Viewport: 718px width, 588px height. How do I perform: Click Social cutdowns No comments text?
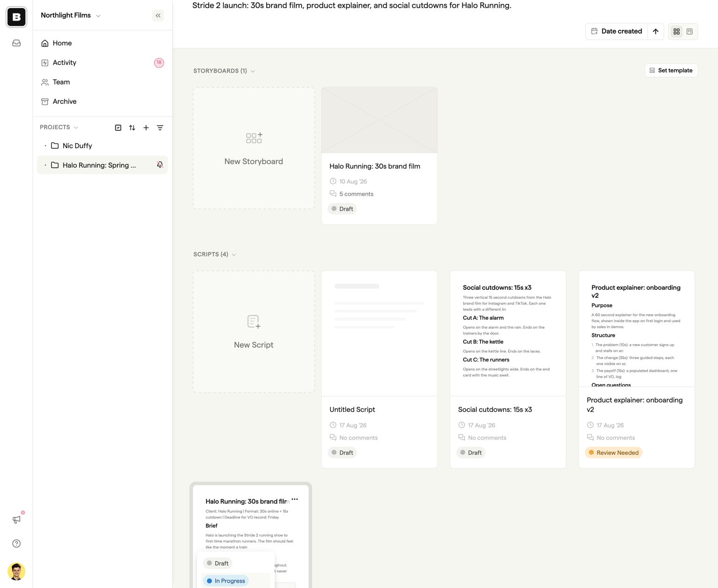tap(487, 438)
